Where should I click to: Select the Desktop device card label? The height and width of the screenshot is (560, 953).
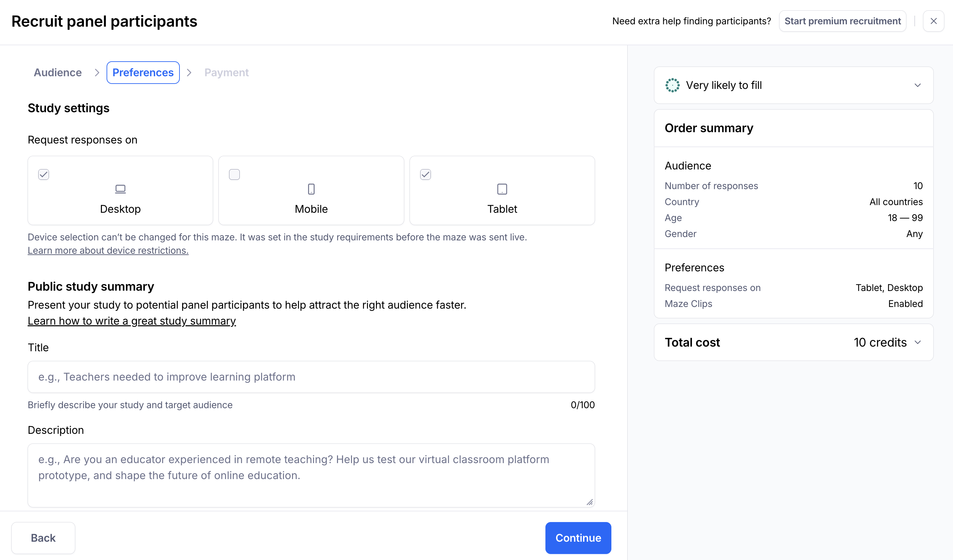pyautogui.click(x=120, y=209)
